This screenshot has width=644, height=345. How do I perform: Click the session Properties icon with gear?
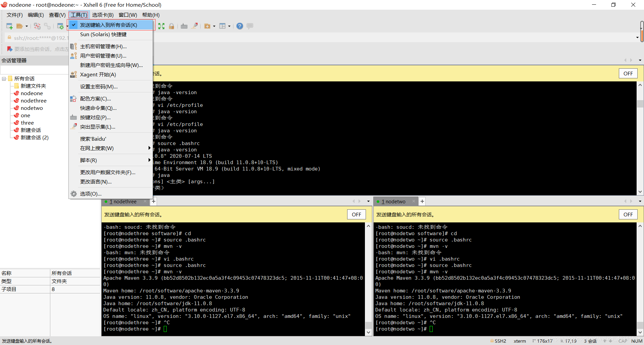click(60, 26)
